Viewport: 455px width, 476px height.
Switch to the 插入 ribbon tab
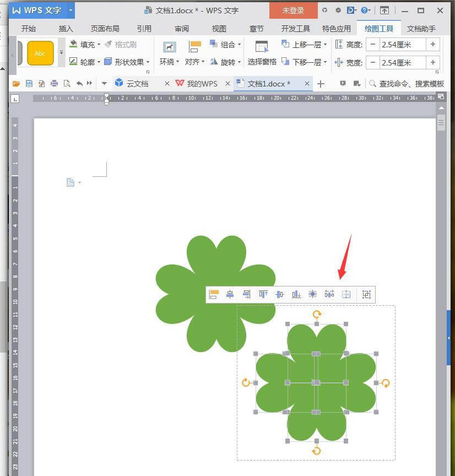[x=66, y=29]
